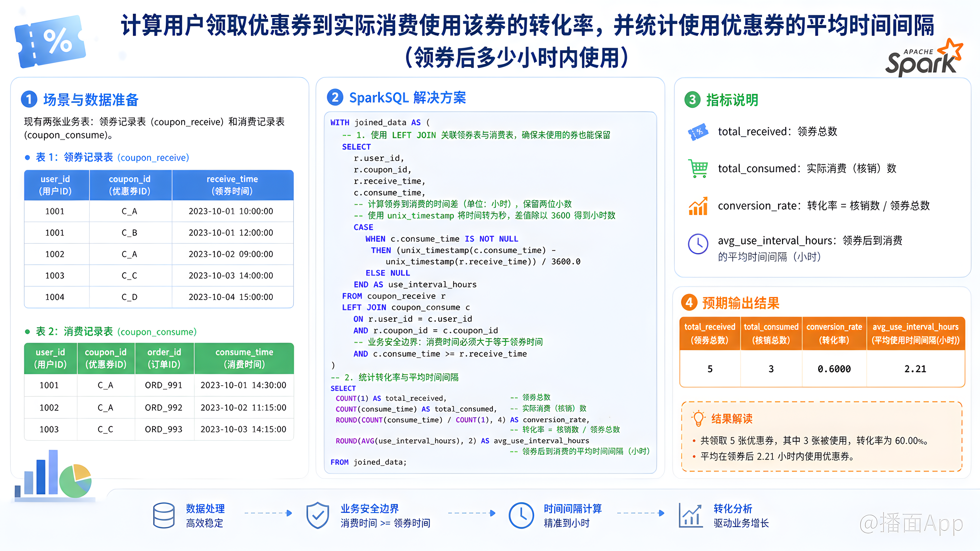Click the consume_time column header
Image resolution: width=980 pixels, height=551 pixels.
[244, 358]
